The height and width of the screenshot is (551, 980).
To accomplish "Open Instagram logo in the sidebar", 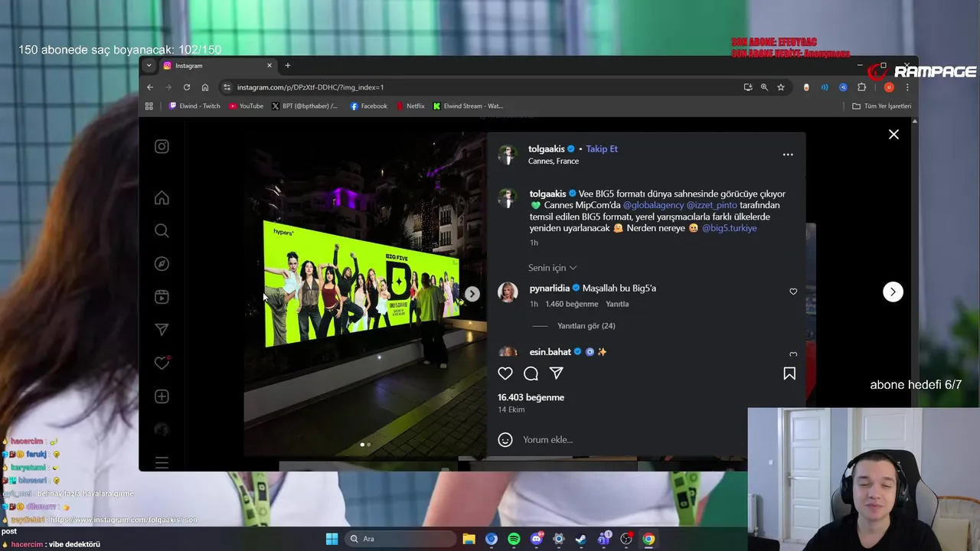I will click(x=162, y=146).
